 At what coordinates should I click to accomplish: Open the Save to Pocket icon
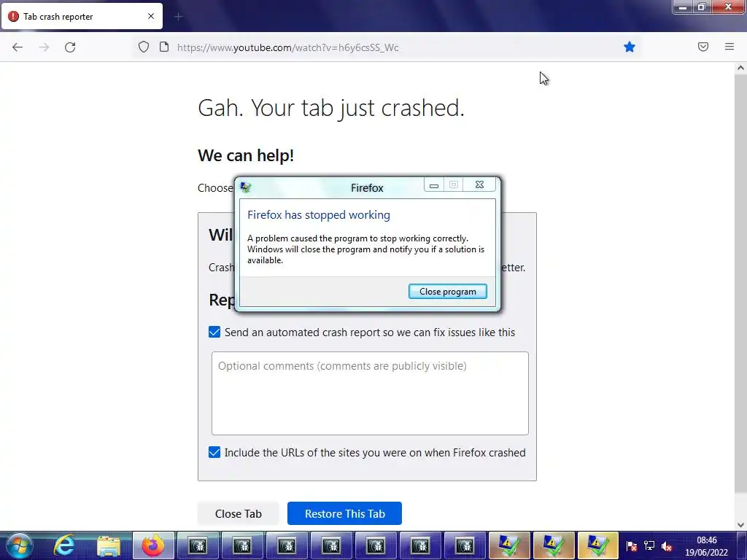point(703,47)
